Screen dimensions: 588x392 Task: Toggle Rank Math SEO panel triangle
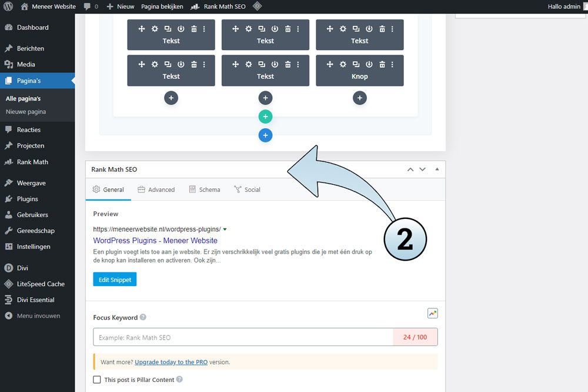click(436, 170)
